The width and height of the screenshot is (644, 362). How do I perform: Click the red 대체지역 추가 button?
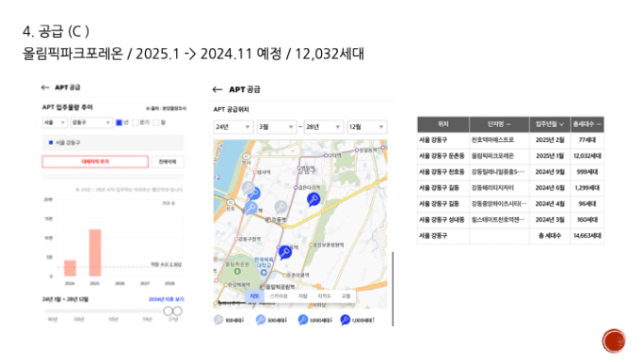(x=95, y=162)
